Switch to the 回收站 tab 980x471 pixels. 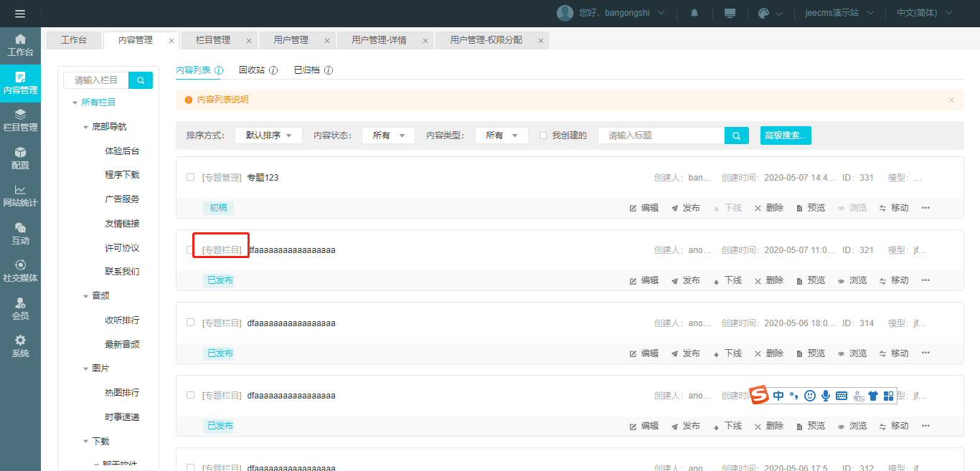252,70
